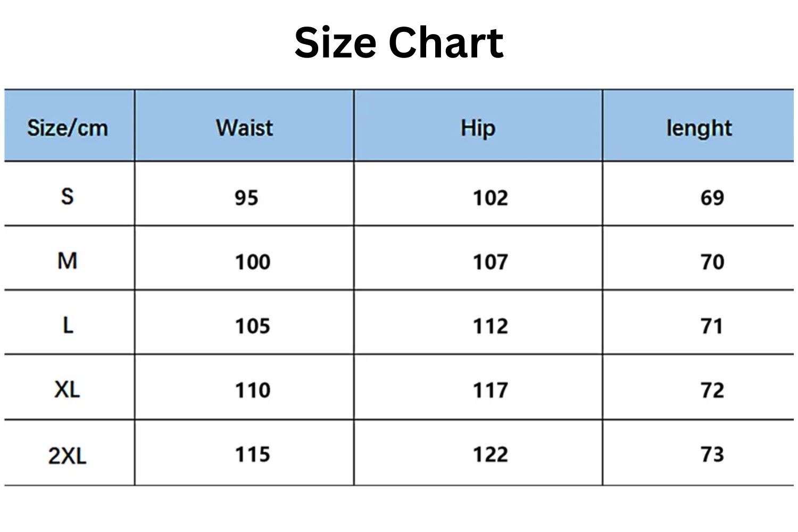
Task: Click the 2XL size row label
Action: [67, 455]
